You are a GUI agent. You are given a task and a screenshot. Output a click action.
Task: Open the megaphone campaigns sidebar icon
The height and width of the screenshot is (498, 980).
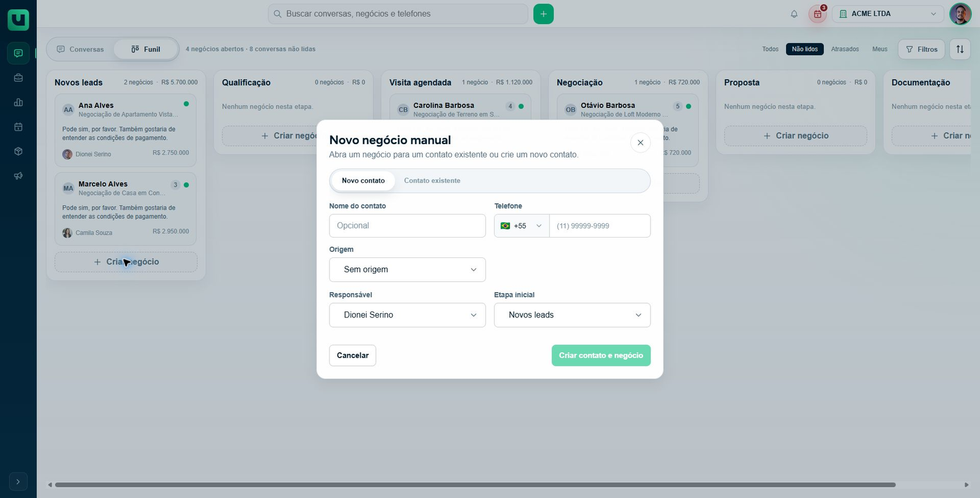coord(18,176)
